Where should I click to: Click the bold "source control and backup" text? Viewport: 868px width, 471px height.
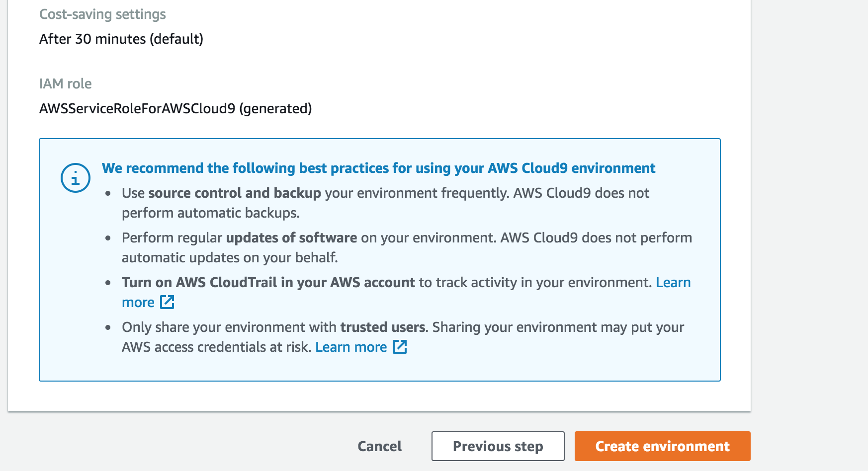[x=235, y=193]
